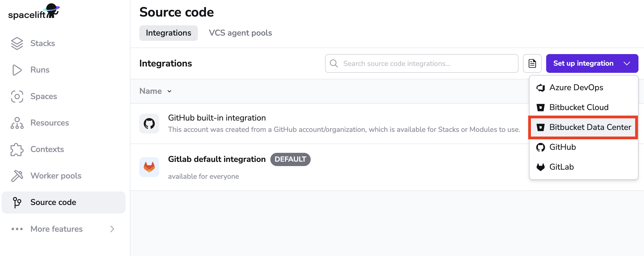This screenshot has width=644, height=256.
Task: Switch to the VCS agent pools tab
Action: click(240, 33)
